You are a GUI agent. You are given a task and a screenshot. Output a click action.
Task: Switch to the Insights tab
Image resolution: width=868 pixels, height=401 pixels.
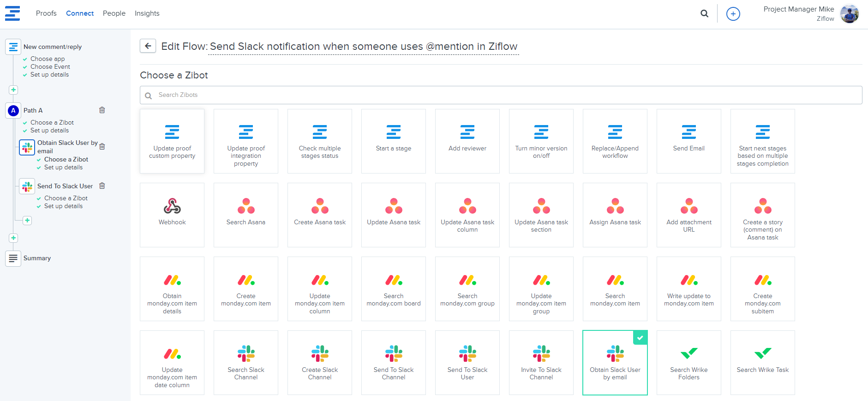click(147, 13)
